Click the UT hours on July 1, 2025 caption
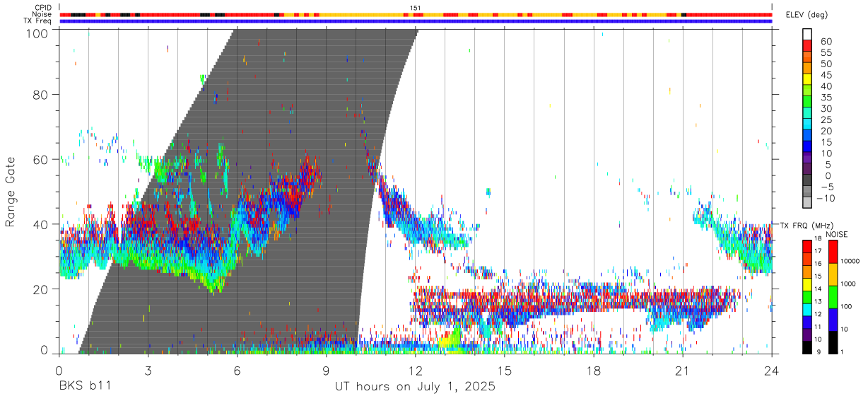This screenshot has width=868, height=401. (415, 388)
